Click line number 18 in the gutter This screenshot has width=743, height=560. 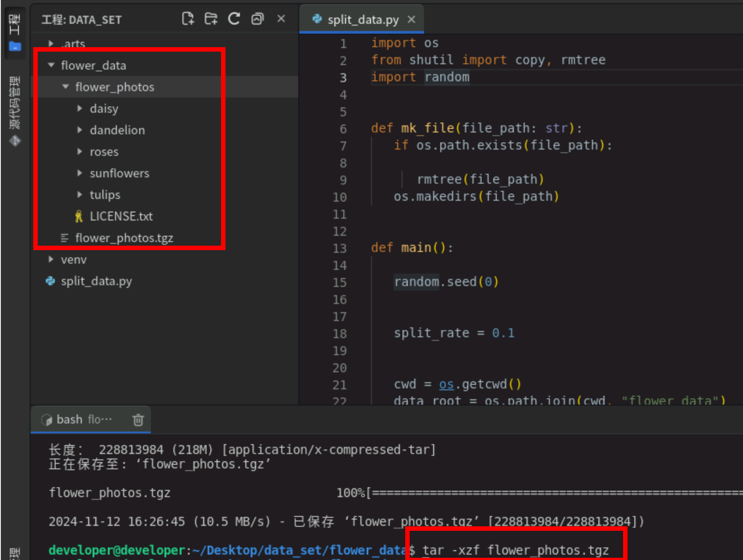[340, 334]
